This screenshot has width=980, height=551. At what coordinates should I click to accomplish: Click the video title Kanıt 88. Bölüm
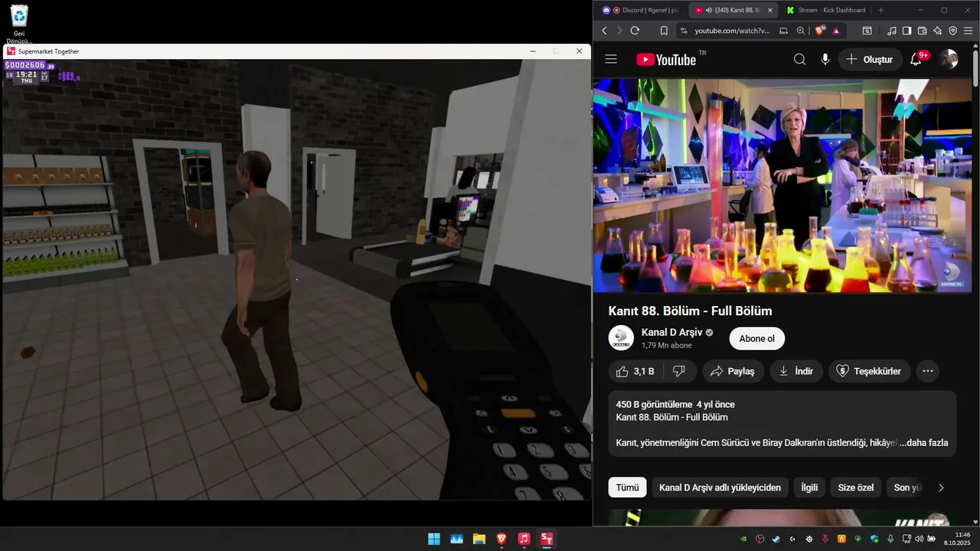(x=690, y=311)
